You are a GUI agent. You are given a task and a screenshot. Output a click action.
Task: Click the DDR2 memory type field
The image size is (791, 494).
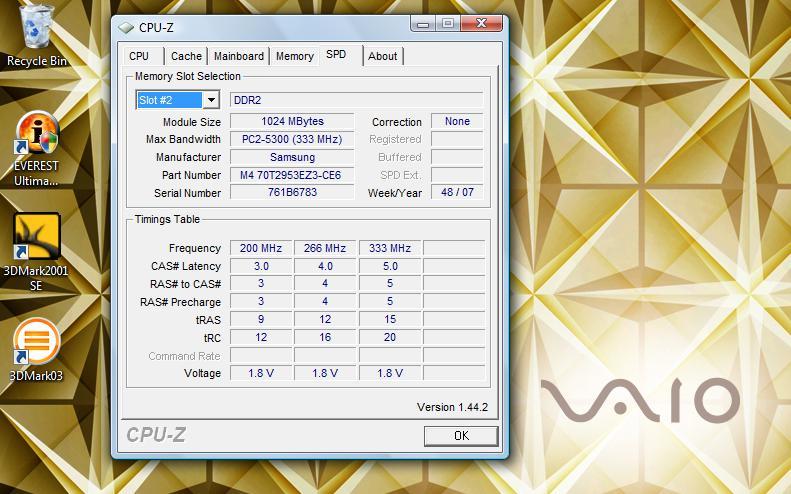(356, 100)
